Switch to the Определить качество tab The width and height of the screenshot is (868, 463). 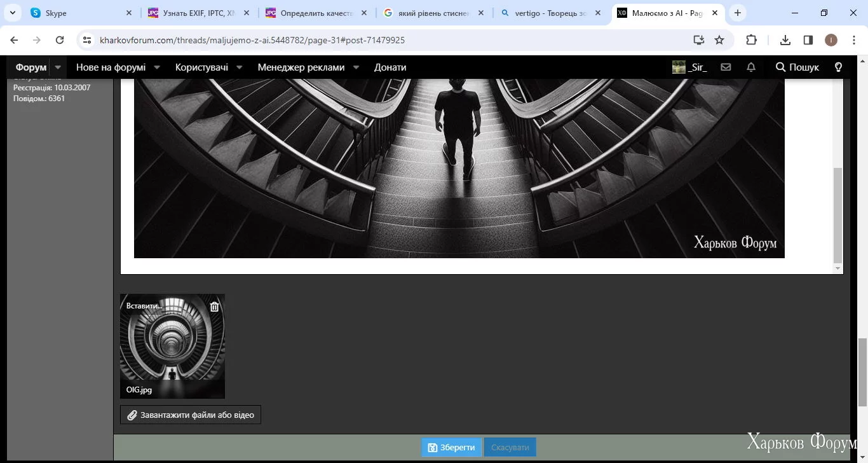[316, 13]
